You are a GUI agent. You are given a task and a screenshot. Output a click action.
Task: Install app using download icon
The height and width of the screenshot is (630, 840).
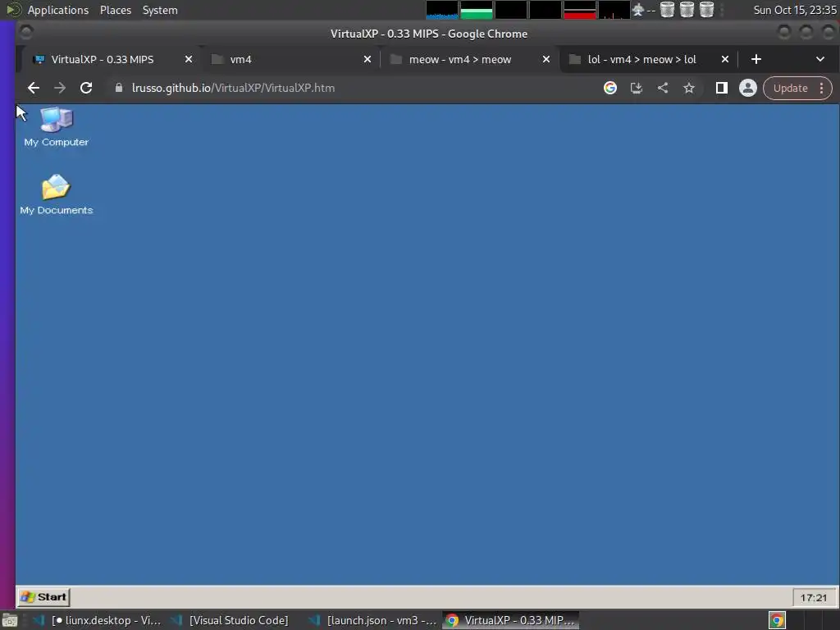pos(637,88)
